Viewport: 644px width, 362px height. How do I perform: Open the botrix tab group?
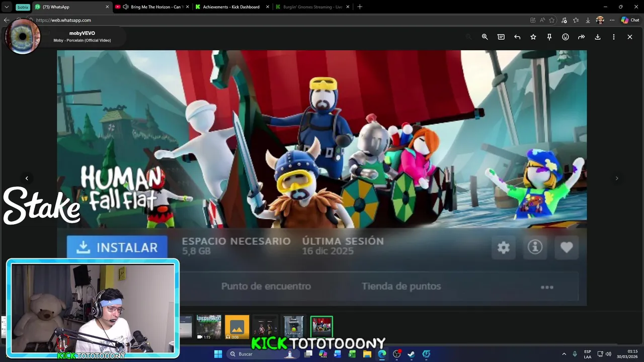pos(23,7)
